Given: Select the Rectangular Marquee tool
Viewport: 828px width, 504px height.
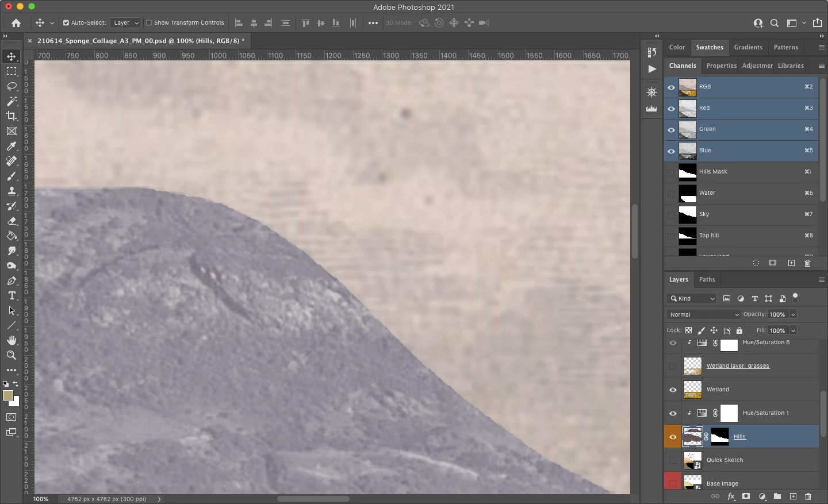Looking at the screenshot, I should click(11, 71).
